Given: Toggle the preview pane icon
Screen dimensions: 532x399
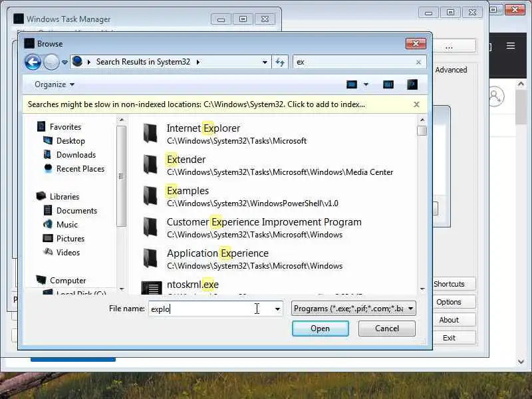Looking at the screenshot, I should [x=388, y=84].
